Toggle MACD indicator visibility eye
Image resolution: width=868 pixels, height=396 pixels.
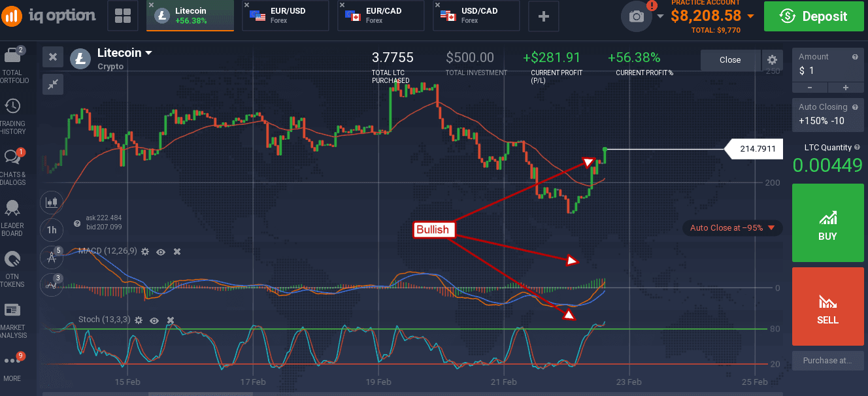pyautogui.click(x=161, y=251)
